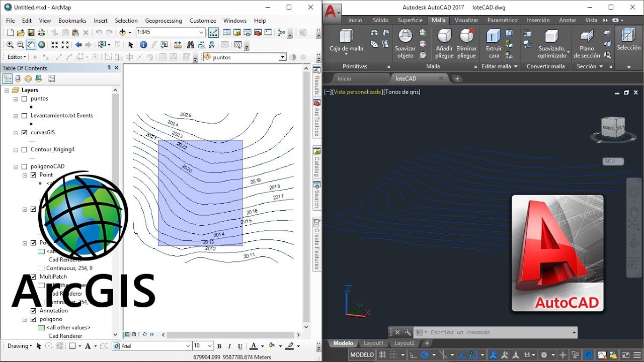Open the annotation scale 1:1 dropdown
Viewport: 644px width, 362px height.
[x=530, y=355]
